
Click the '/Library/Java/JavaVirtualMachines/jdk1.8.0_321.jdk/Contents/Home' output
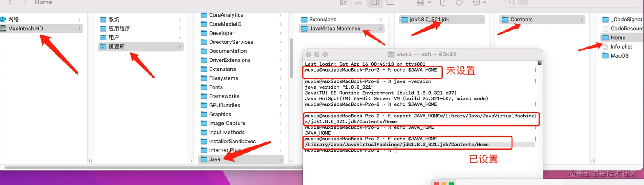397,145
